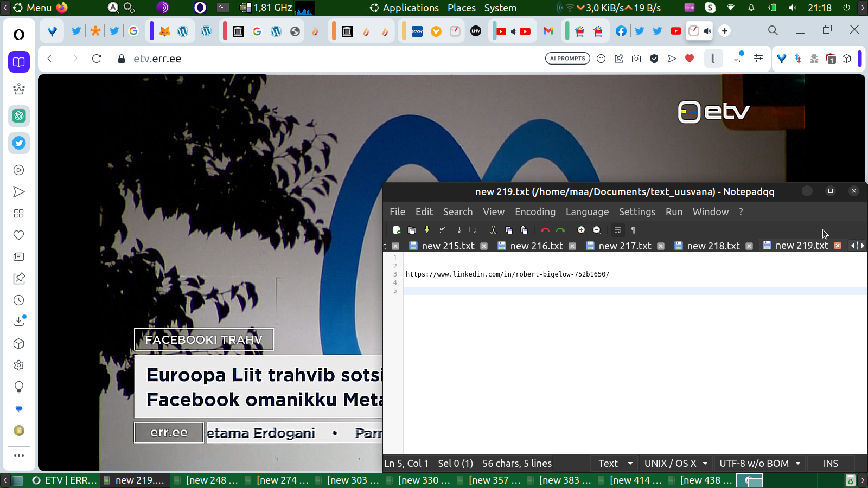The height and width of the screenshot is (488, 868).
Task: Click the etv.err.ee address field
Action: click(x=157, y=59)
